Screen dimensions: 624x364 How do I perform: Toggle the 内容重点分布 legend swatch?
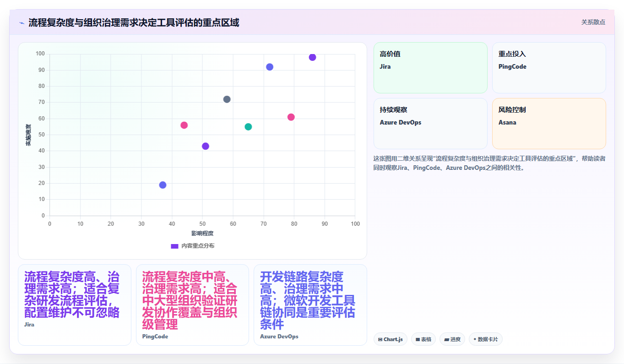(x=174, y=246)
